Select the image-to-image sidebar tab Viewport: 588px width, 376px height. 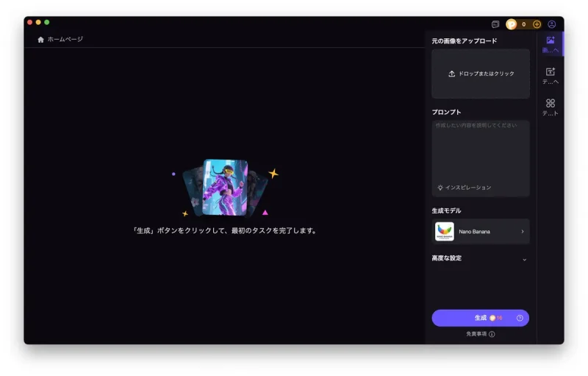(x=550, y=44)
